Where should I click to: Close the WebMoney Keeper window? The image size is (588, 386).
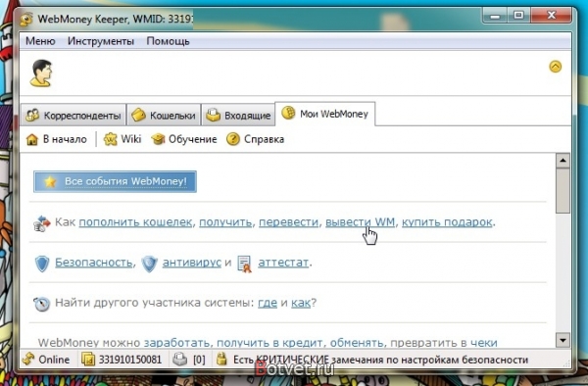(x=551, y=16)
